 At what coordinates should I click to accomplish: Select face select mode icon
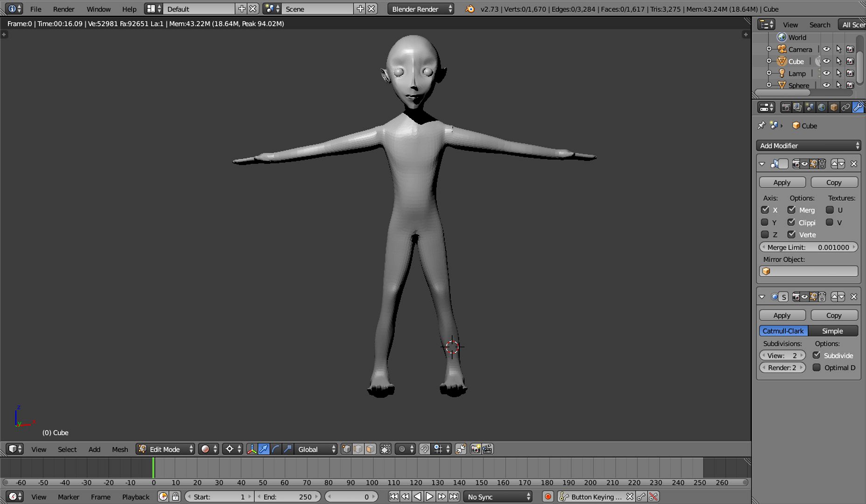pyautogui.click(x=370, y=449)
